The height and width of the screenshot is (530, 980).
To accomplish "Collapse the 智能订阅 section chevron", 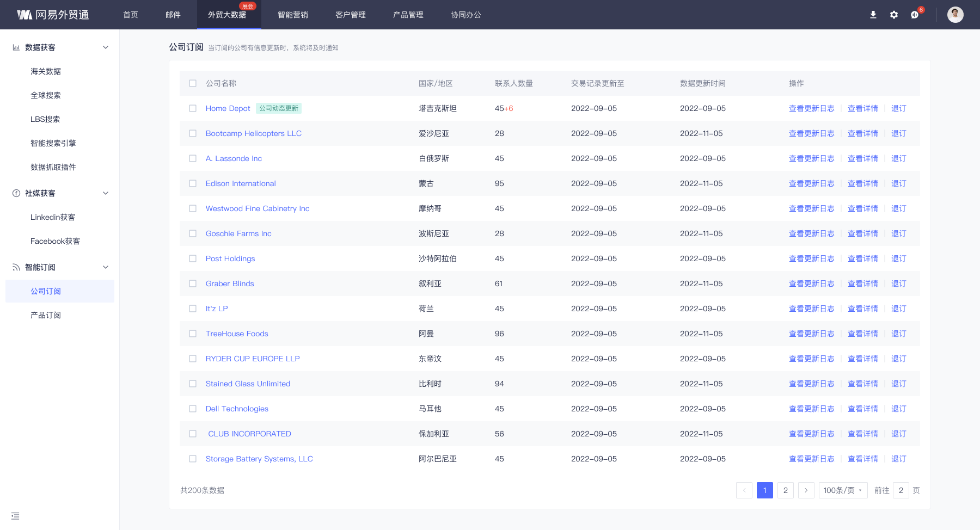I will [106, 267].
